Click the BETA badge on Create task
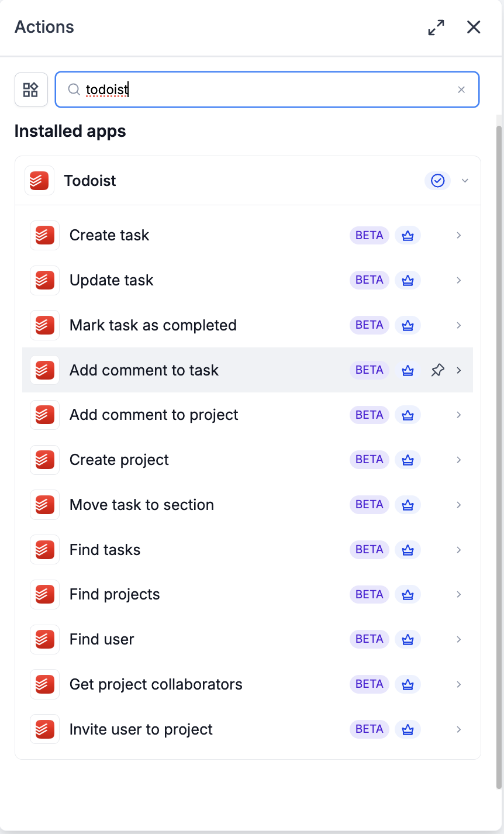 point(370,235)
